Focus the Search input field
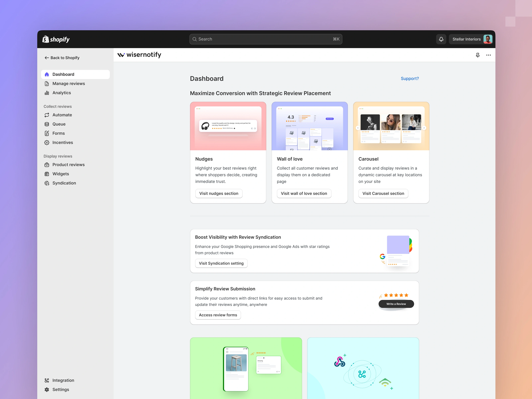Screen dimensions: 532x399 coord(266,39)
